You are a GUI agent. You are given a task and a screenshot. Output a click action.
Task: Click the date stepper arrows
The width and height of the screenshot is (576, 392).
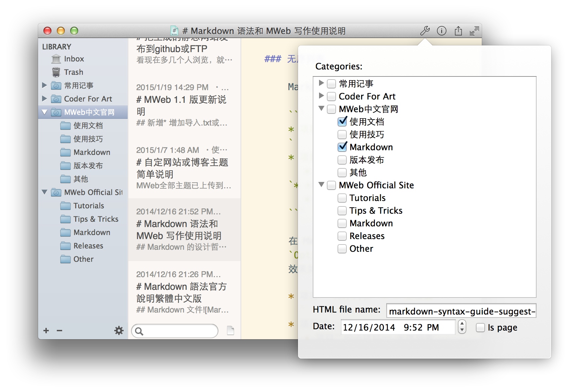[462, 327]
